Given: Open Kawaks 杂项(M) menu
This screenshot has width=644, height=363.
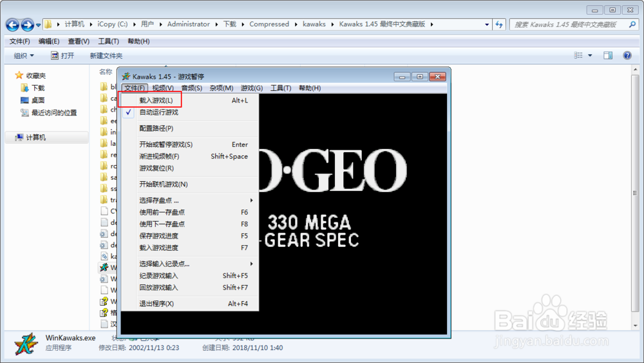Looking at the screenshot, I should tap(222, 88).
